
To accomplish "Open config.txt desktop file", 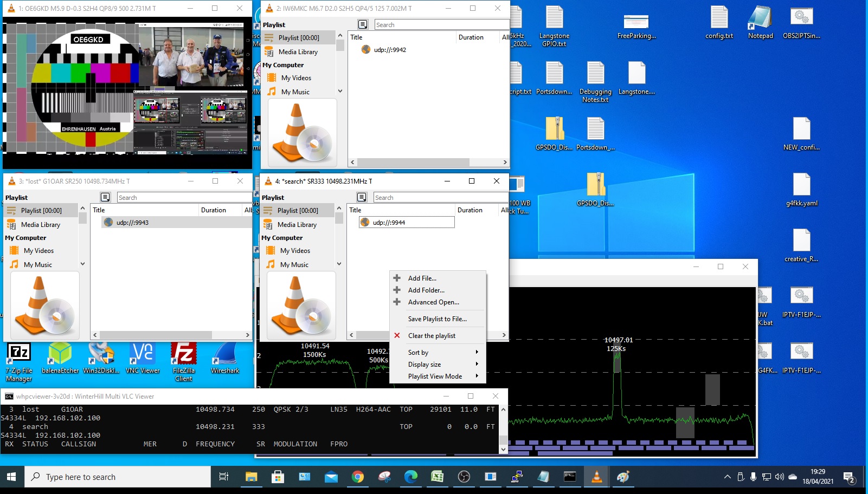I will pyautogui.click(x=719, y=23).
